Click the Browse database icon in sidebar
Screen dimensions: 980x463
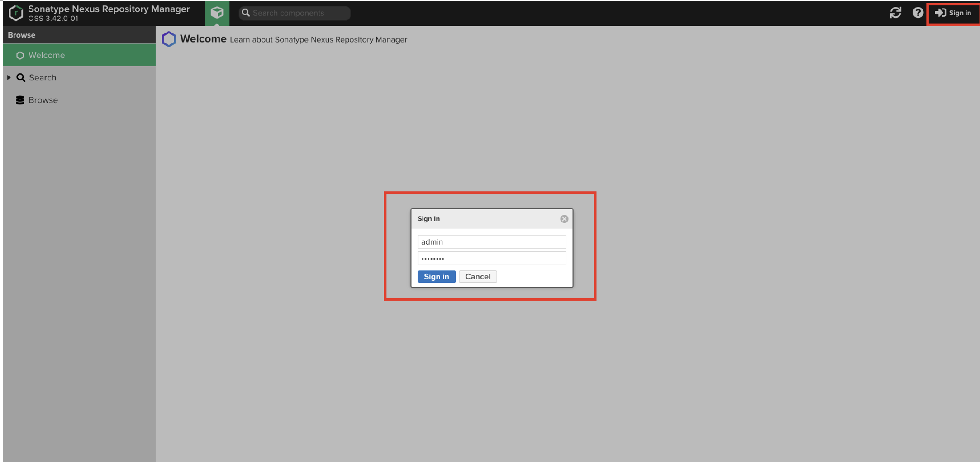tap(20, 100)
